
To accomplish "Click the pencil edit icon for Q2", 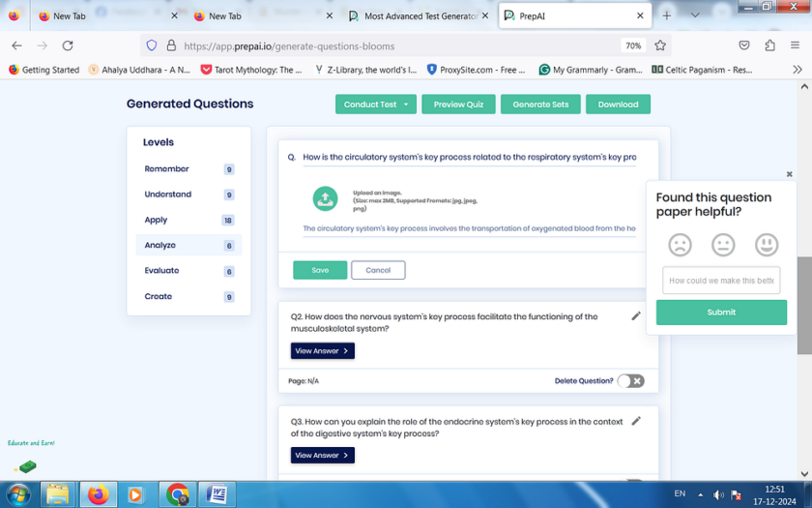I will tap(636, 316).
